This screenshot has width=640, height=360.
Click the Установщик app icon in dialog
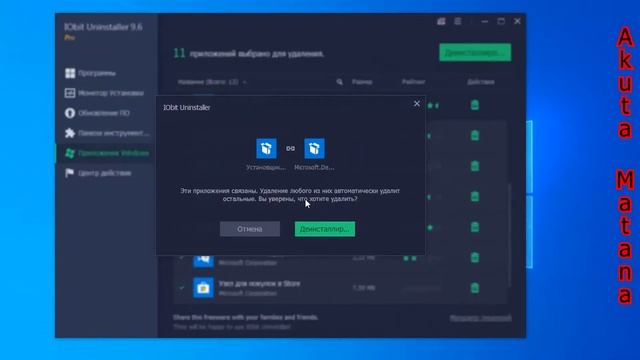coord(266,148)
